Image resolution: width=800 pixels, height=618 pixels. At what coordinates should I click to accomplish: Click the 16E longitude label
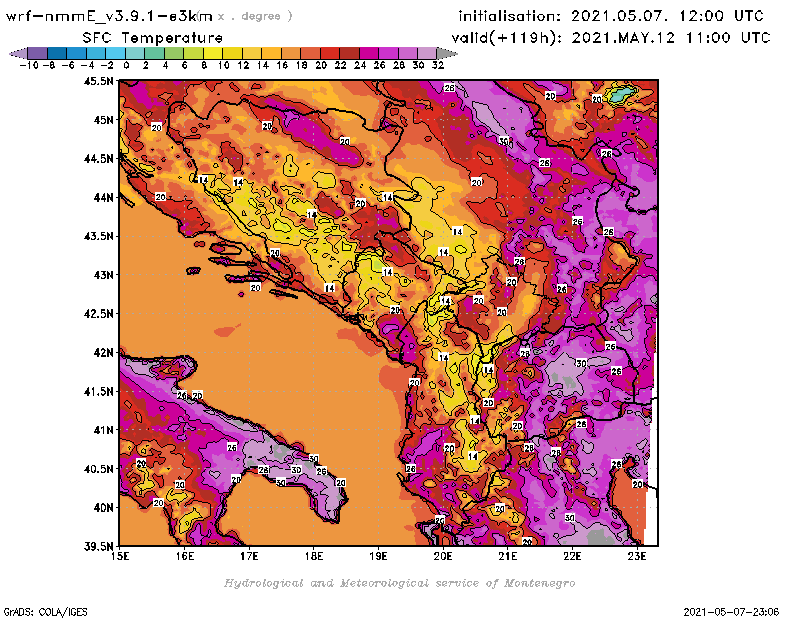(x=185, y=556)
